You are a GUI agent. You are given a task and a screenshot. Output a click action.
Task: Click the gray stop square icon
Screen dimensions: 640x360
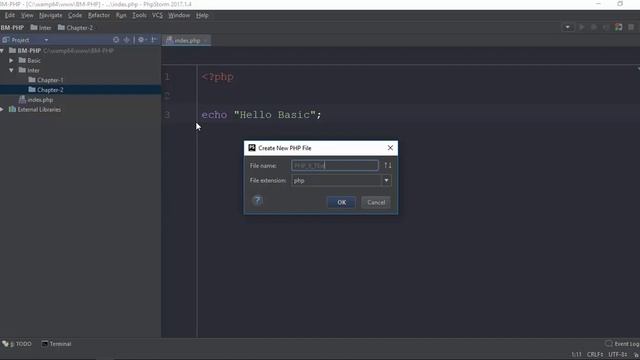point(631,27)
